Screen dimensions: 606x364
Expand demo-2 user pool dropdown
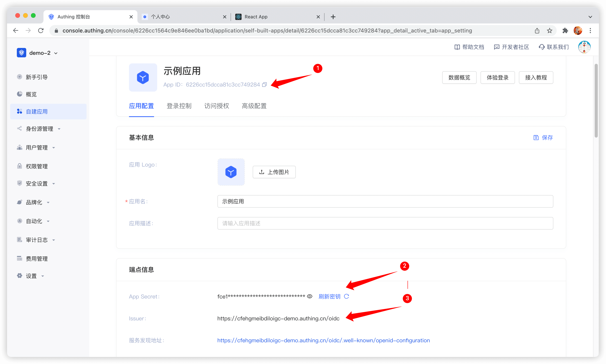tap(56, 53)
